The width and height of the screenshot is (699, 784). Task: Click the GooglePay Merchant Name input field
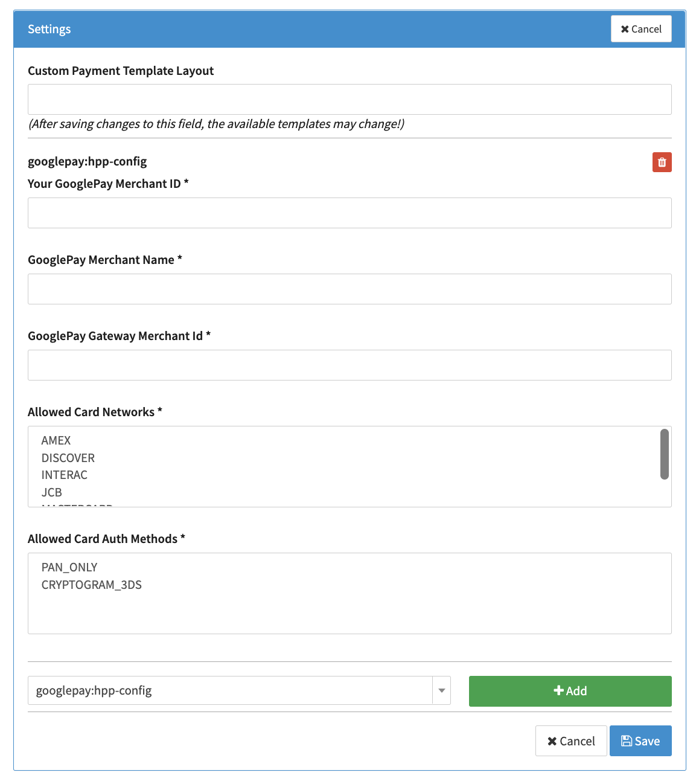pos(349,289)
